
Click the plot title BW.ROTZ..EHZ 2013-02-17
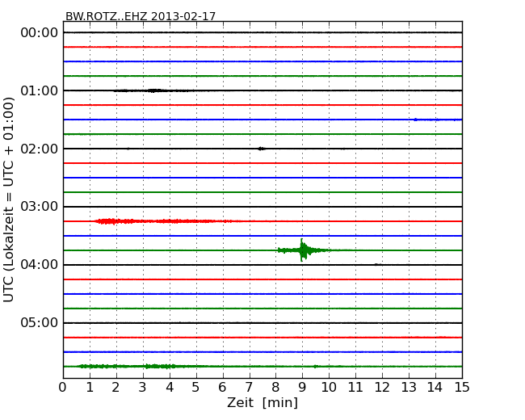pos(141,16)
